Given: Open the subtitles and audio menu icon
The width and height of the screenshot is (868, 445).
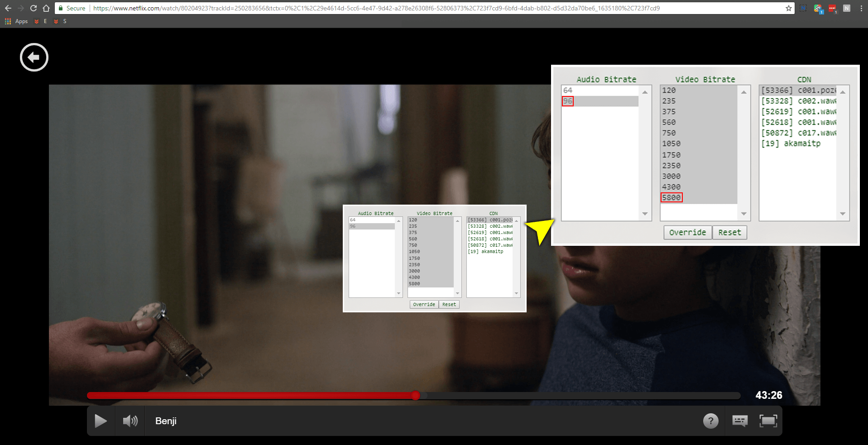Looking at the screenshot, I should 740,421.
